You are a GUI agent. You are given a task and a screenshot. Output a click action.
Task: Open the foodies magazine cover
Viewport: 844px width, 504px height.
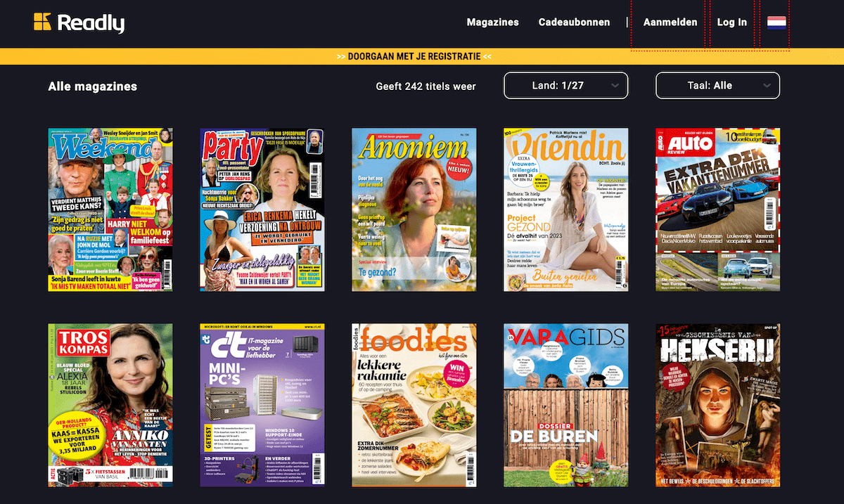[414, 405]
